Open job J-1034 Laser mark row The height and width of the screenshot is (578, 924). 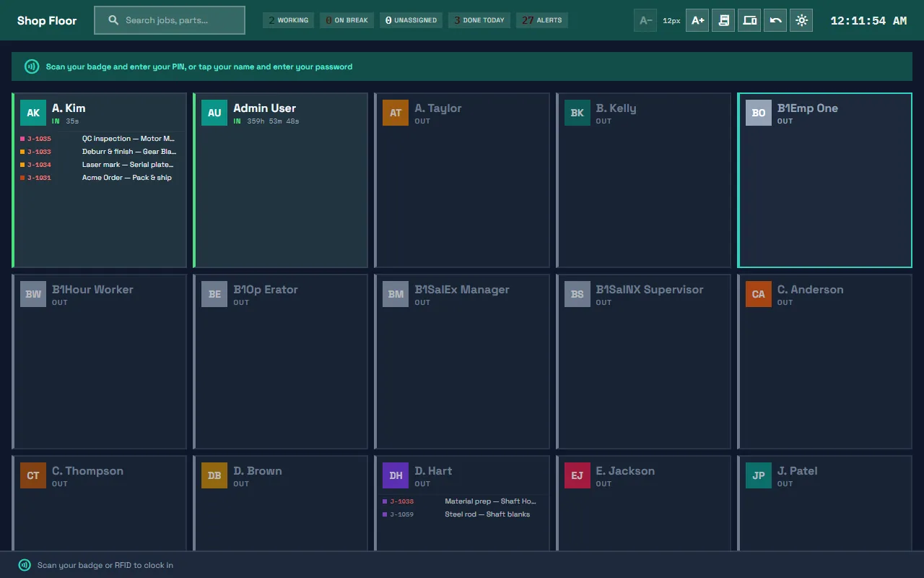[99, 165]
